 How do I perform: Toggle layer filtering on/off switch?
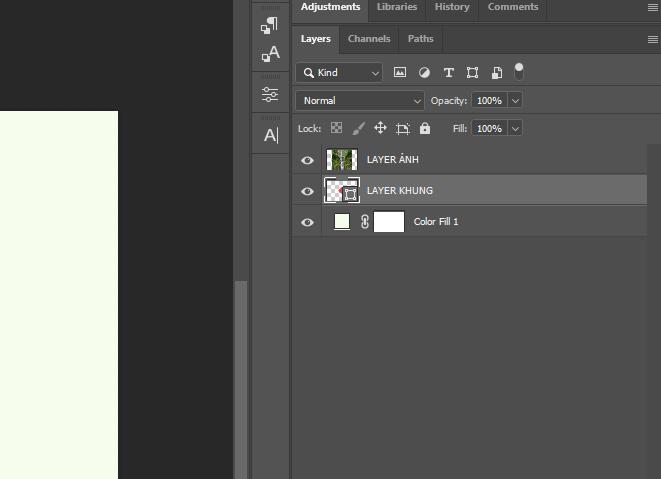(x=519, y=71)
